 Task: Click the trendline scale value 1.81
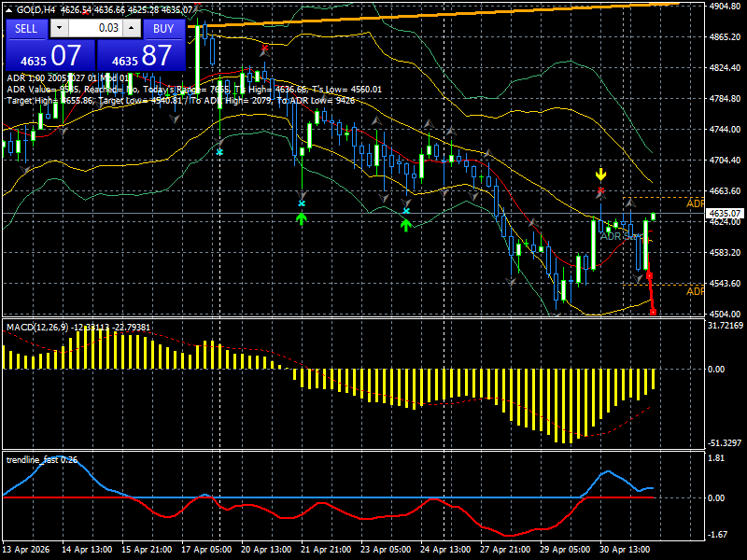(716, 458)
